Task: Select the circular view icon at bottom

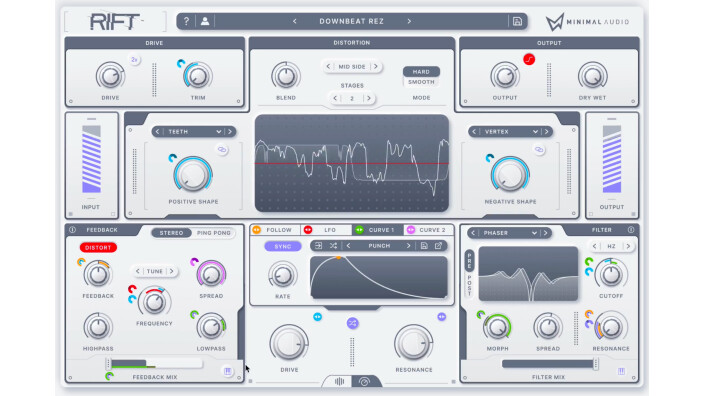Action: [364, 382]
